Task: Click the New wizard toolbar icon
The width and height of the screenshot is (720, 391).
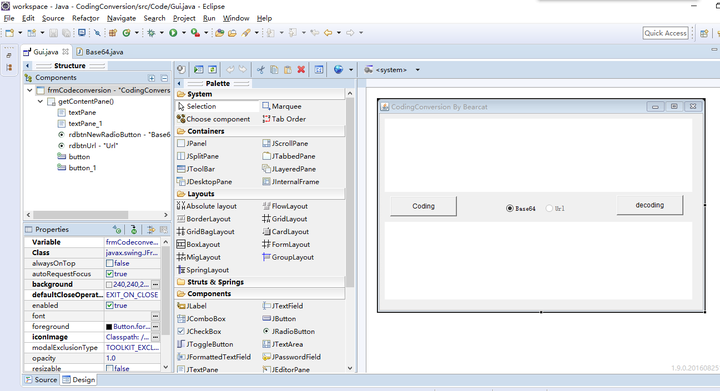Action: [x=10, y=33]
